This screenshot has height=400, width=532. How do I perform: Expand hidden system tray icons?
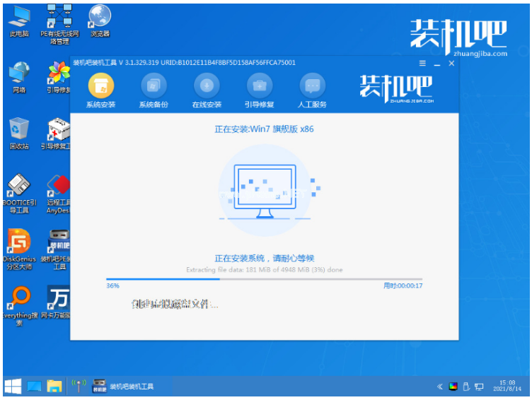click(439, 387)
